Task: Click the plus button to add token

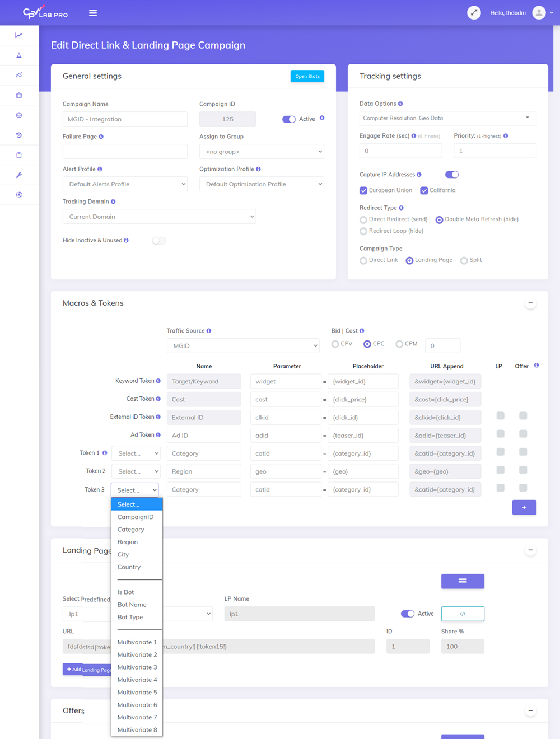Action: [524, 507]
